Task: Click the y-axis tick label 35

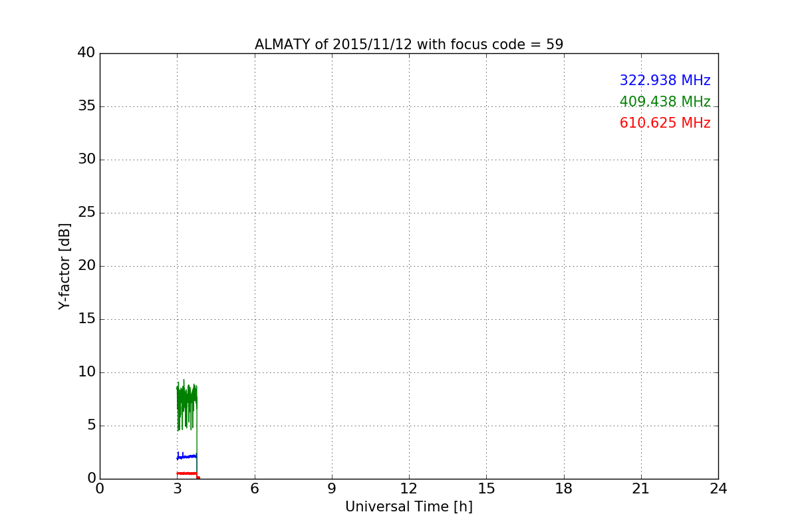Action: click(x=86, y=106)
